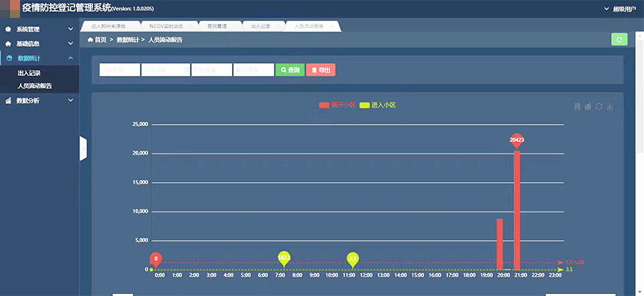The image size is (644, 296).
Task: Expand the 基础信息 menu chevron
Action: tap(70, 44)
